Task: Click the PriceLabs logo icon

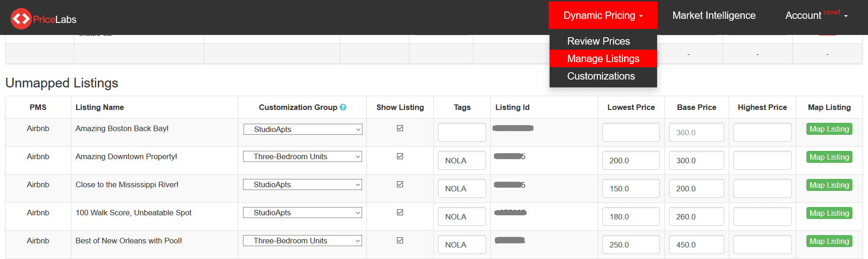Action: 21,19
